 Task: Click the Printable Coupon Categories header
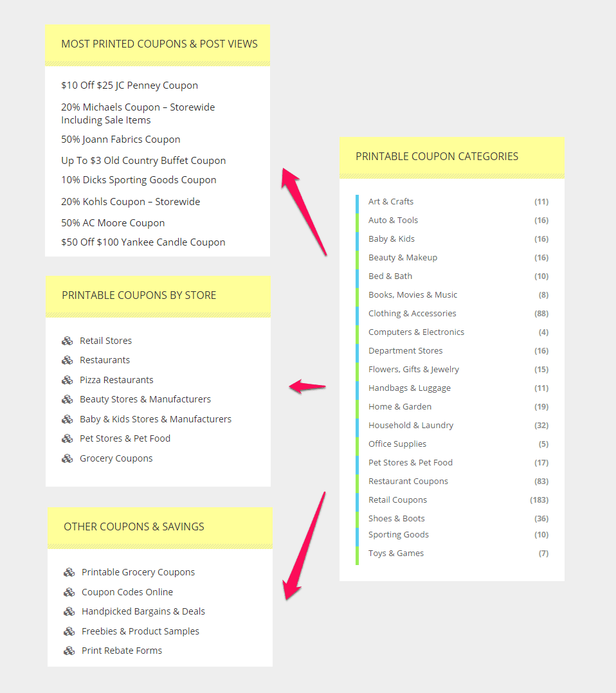tap(437, 156)
